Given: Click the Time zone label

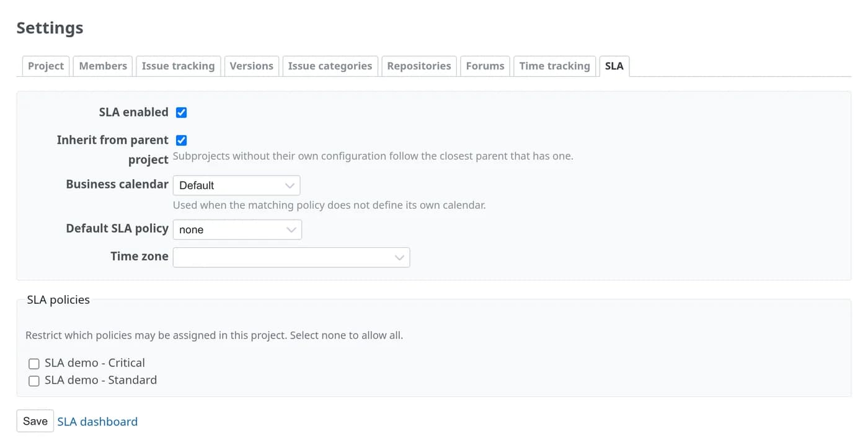Looking at the screenshot, I should pos(139,256).
